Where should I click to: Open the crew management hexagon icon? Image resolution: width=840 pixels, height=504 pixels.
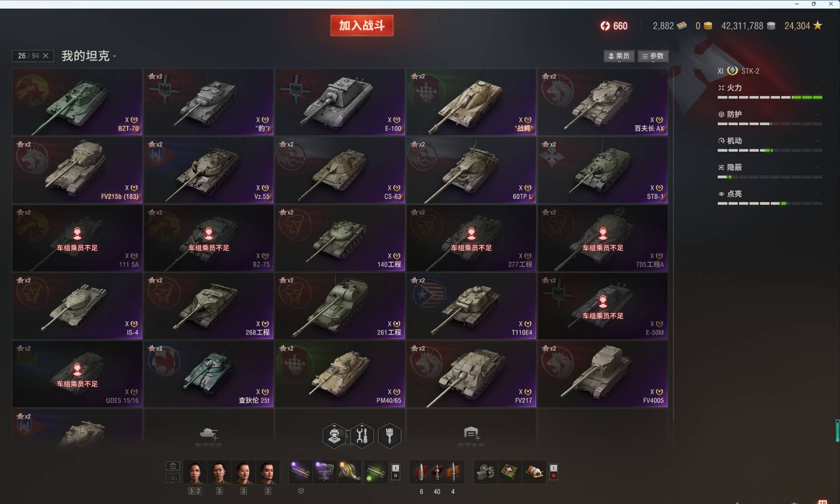tap(335, 436)
